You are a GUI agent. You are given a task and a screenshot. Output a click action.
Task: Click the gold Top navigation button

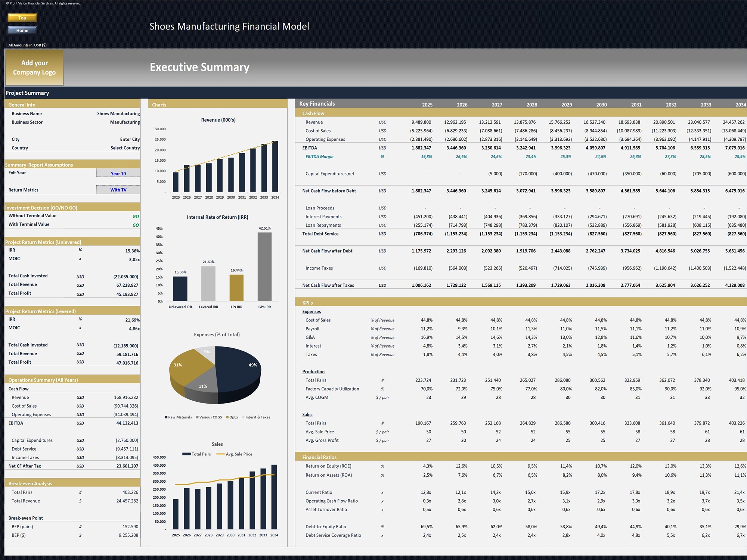pos(22,18)
